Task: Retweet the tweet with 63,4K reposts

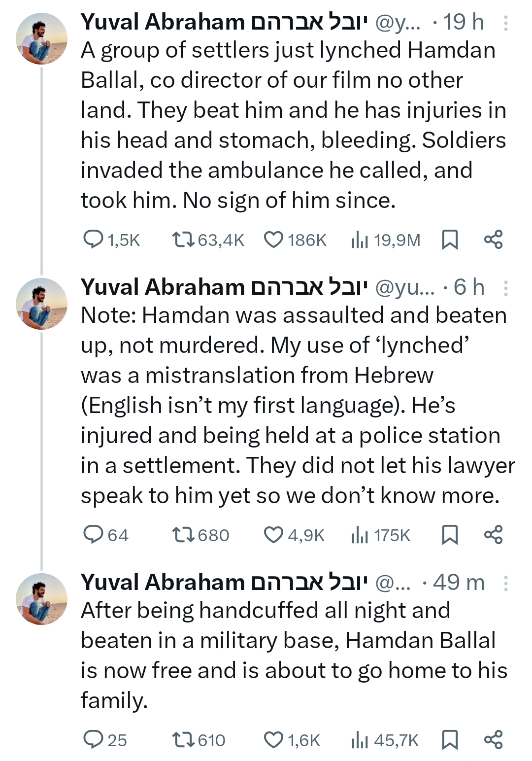Action: point(184,240)
